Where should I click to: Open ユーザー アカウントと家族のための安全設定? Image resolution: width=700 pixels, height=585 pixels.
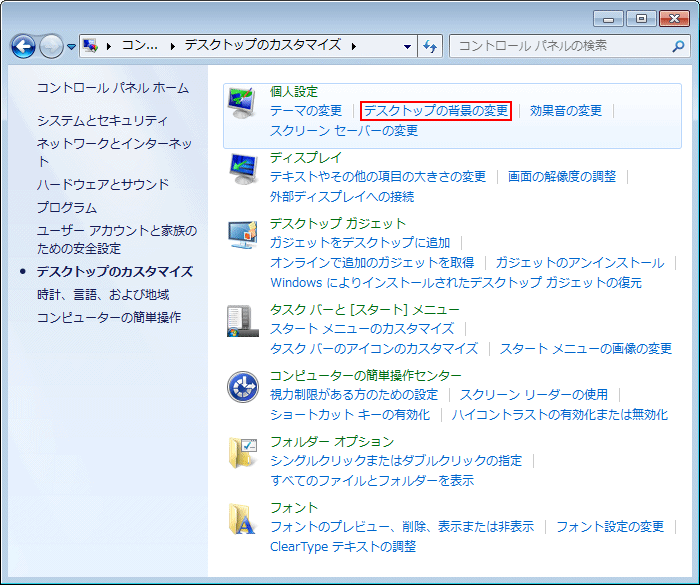click(117, 239)
